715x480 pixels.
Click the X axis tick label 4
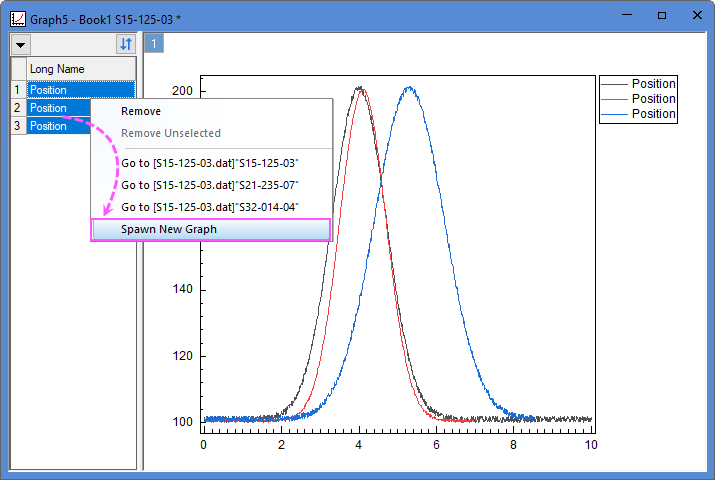click(x=359, y=445)
